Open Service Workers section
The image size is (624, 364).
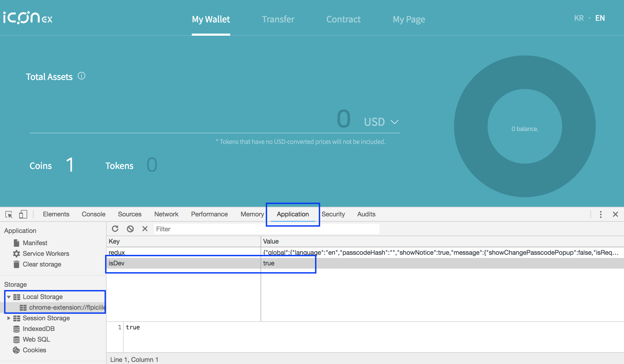[46, 253]
